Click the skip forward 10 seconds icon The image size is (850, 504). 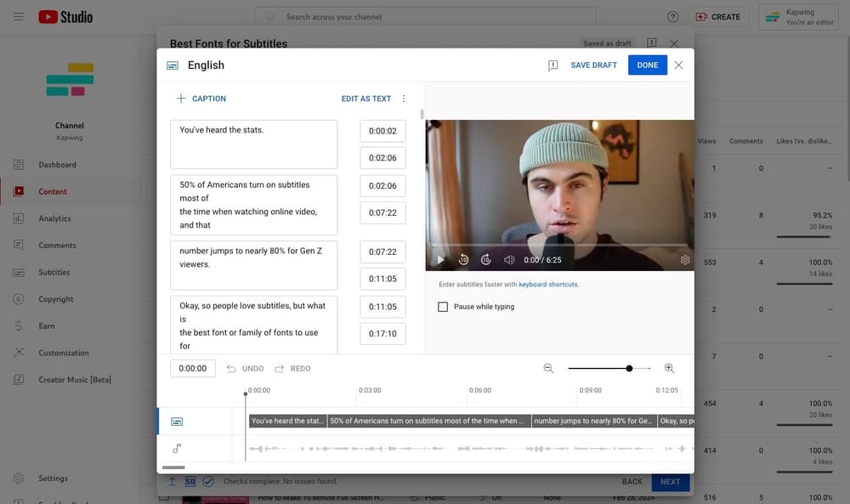(485, 258)
